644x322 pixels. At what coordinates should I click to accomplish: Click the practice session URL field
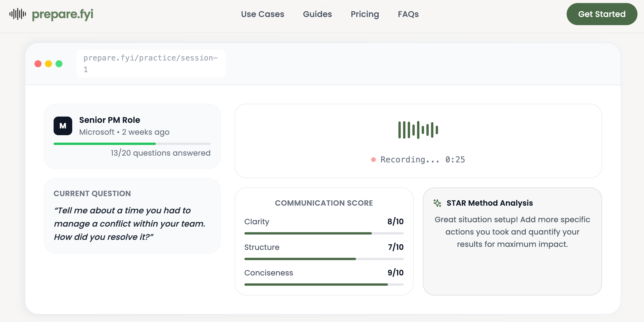click(x=151, y=64)
